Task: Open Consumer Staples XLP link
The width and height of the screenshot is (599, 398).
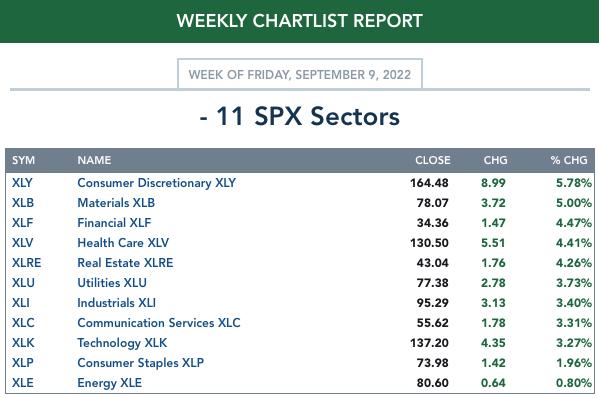Action: coord(141,362)
